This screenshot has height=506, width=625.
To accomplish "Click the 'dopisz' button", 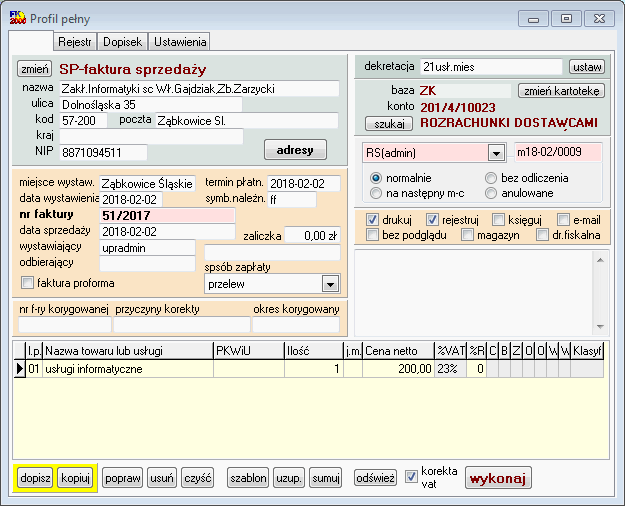I will point(35,478).
